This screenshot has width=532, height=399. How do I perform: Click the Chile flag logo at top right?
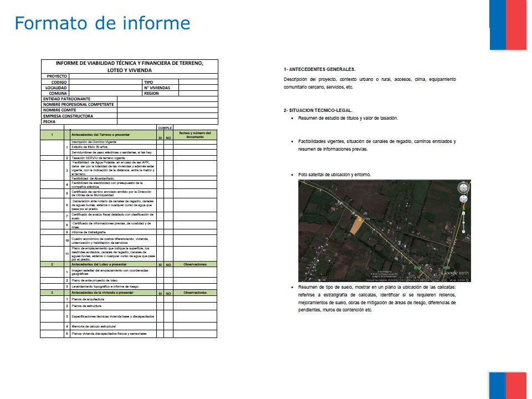tap(508, 25)
